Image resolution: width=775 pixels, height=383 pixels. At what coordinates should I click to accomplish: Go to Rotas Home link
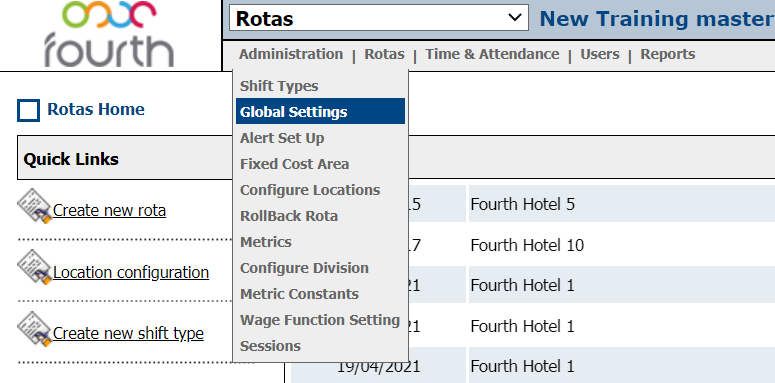[96, 109]
